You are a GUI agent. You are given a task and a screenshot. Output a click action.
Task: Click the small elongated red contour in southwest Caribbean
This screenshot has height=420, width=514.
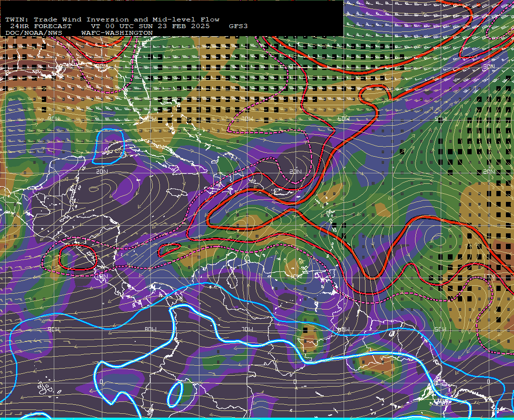click(x=169, y=250)
